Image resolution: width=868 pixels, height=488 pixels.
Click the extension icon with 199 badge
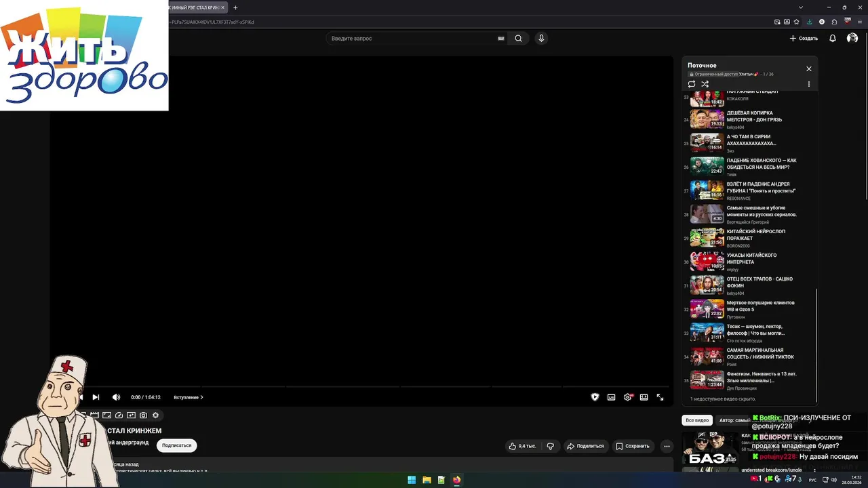pyautogui.click(x=847, y=22)
